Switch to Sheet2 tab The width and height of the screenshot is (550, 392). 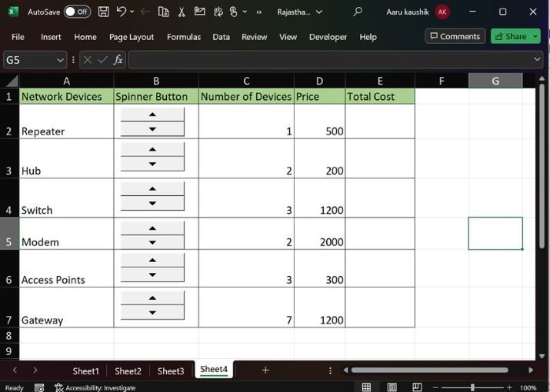click(128, 371)
